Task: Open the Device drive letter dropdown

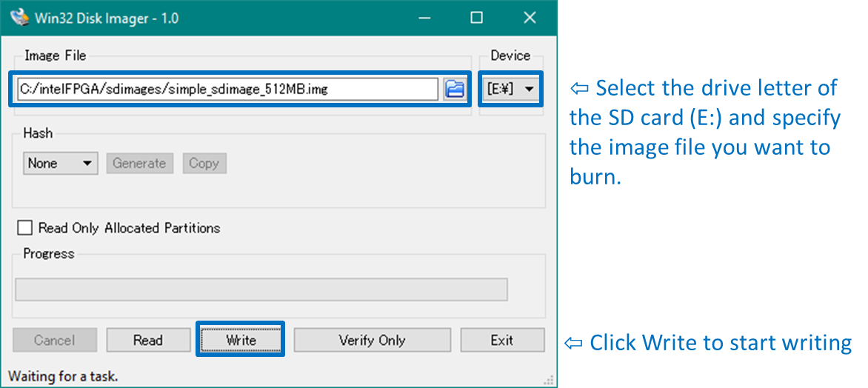Action: (510, 90)
